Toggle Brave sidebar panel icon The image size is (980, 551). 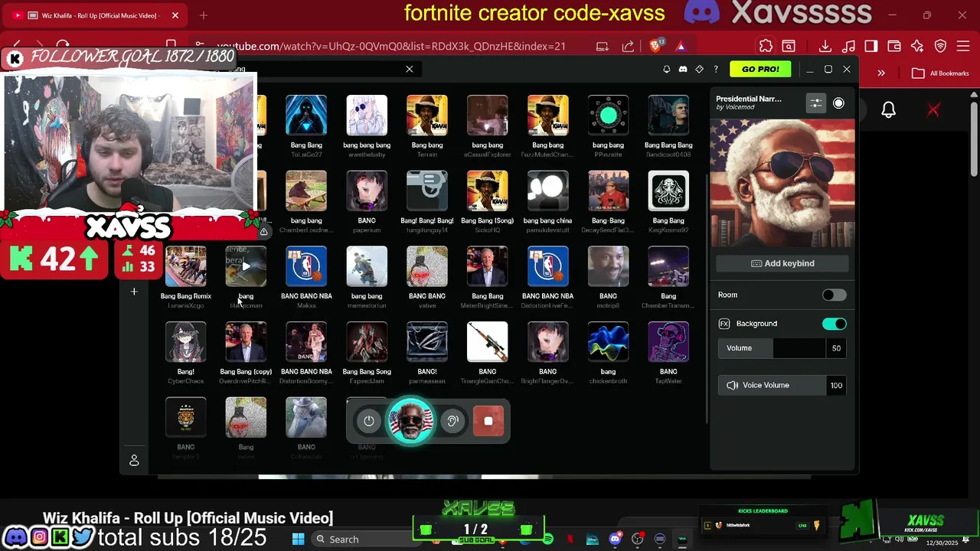pos(871,46)
